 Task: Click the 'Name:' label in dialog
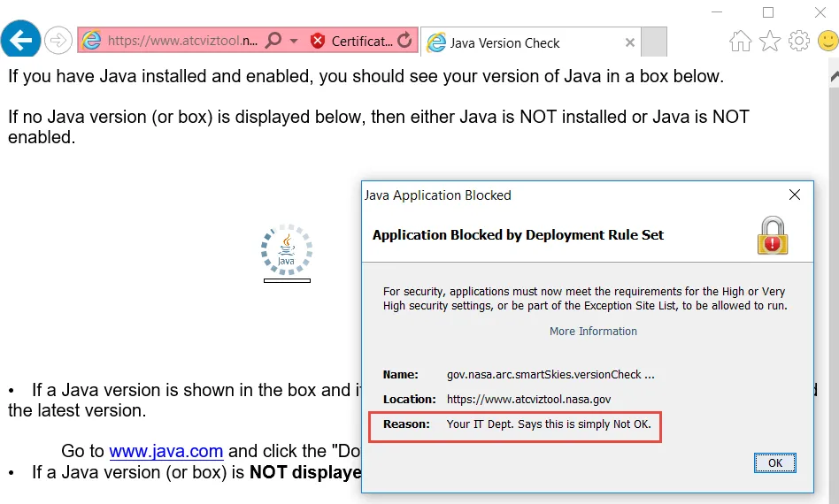click(400, 375)
